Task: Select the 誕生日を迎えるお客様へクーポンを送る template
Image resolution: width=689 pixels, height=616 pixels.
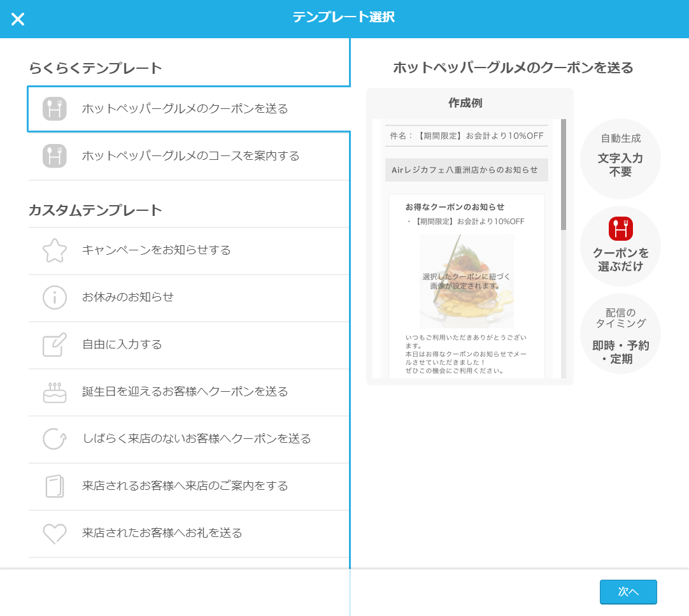Action: [x=188, y=392]
